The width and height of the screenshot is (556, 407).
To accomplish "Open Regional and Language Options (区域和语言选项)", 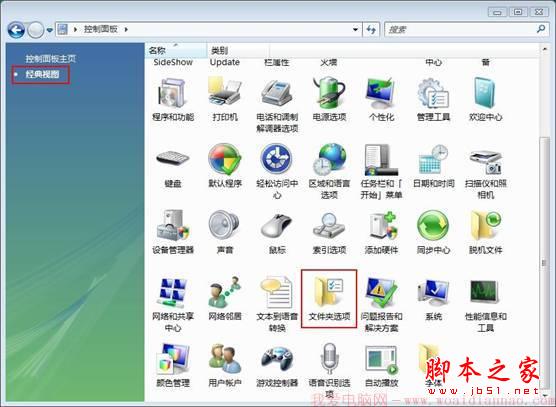I will [x=329, y=172].
